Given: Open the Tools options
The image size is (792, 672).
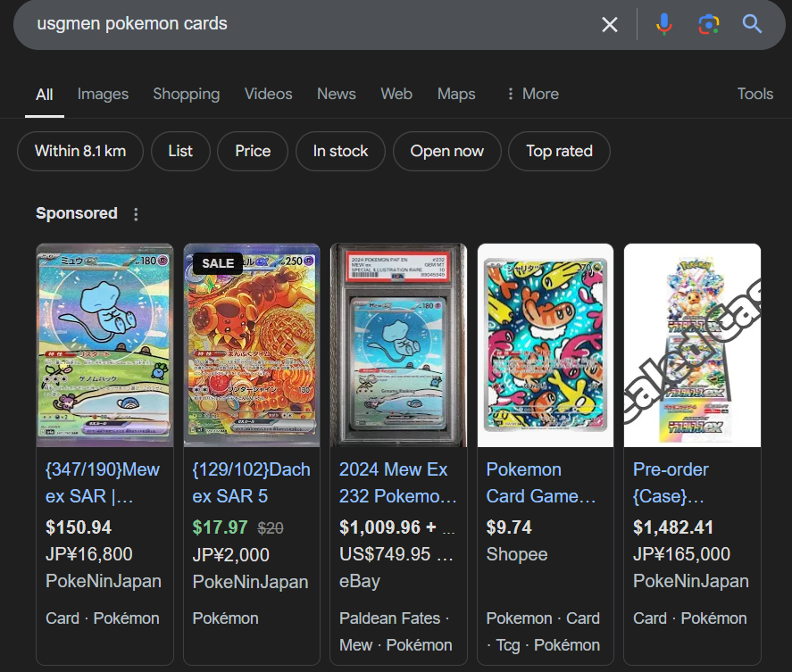Looking at the screenshot, I should click(x=755, y=94).
